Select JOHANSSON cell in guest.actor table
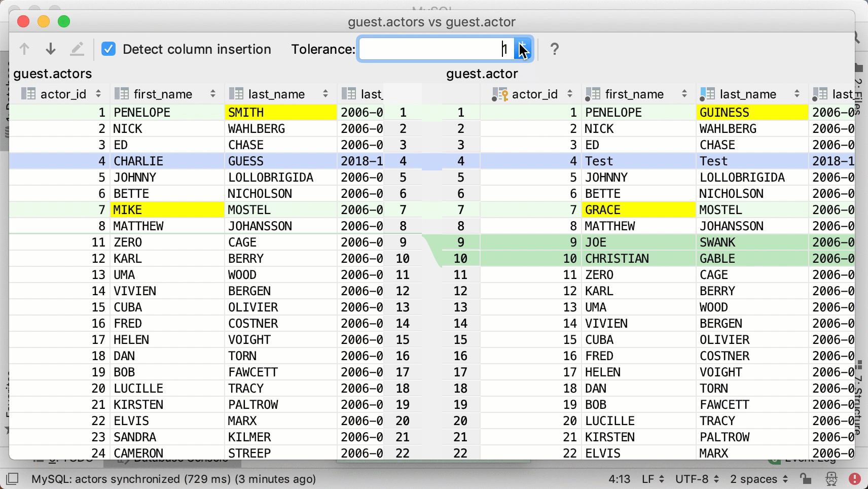Image resolution: width=868 pixels, height=489 pixels. (752, 226)
